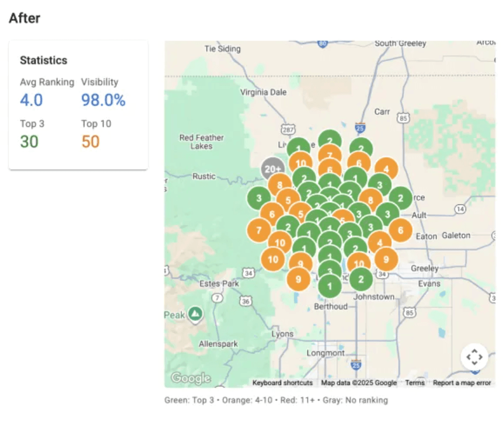Click the Map data ©2025 Google text
The width and height of the screenshot is (504, 422).
359,383
